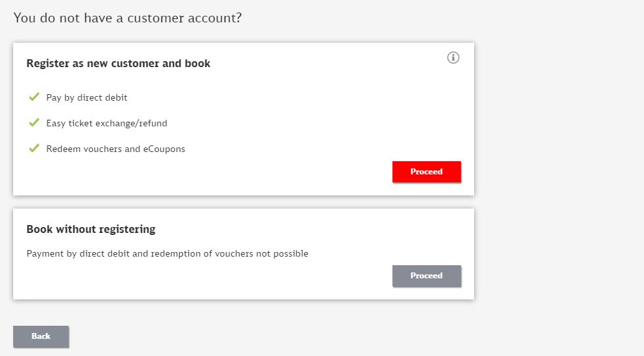
Task: Click the Redeem vouchers and eCoupons text
Action: (x=116, y=149)
